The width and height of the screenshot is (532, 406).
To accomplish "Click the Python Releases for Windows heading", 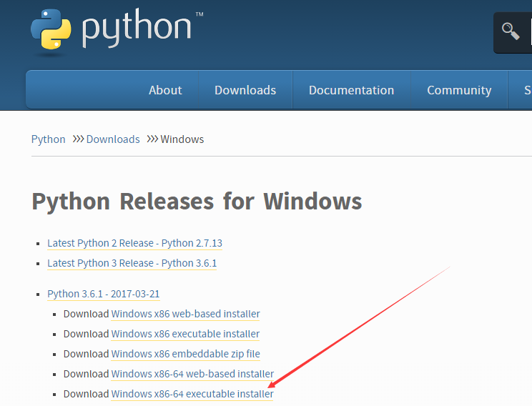I will coord(197,201).
